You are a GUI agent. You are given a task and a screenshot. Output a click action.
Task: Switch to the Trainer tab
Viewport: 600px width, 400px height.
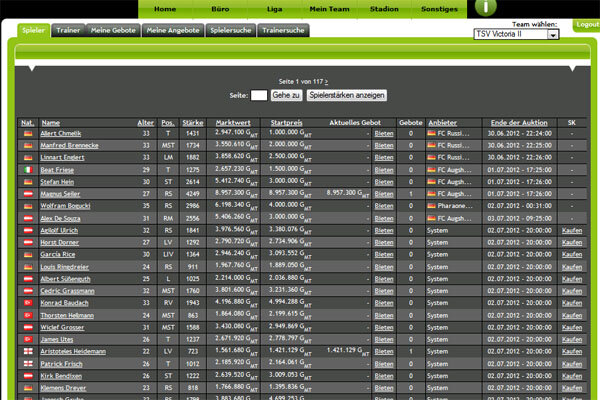point(68,30)
